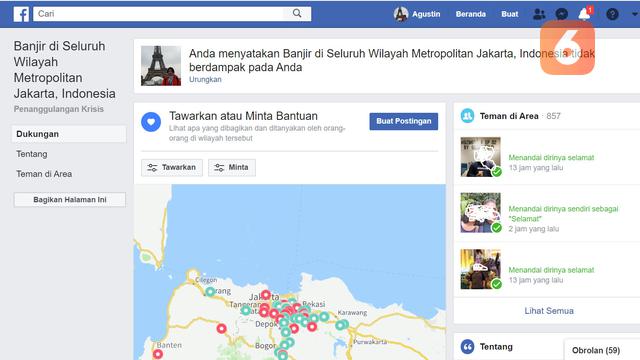The height and width of the screenshot is (360, 640).
Task: Open friend requests icon
Action: [539, 14]
